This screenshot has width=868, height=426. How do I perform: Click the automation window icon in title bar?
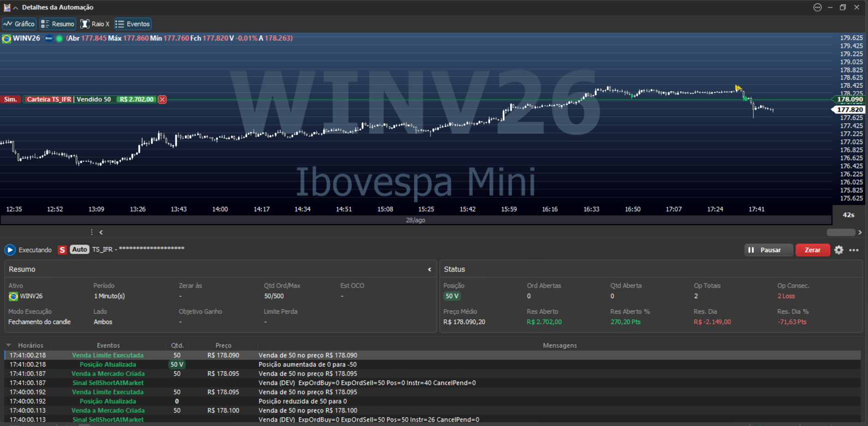pyautogui.click(x=7, y=7)
